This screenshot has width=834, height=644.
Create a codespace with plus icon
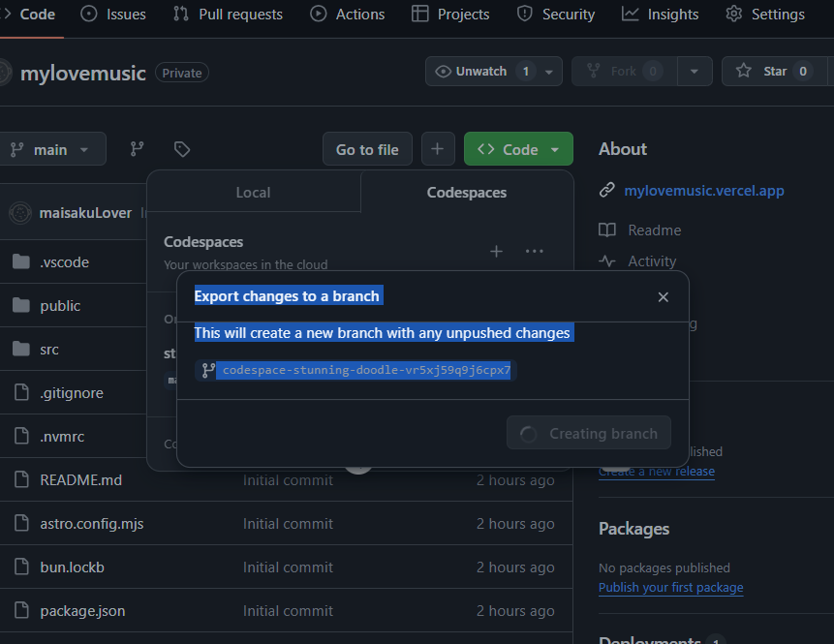pyautogui.click(x=496, y=251)
